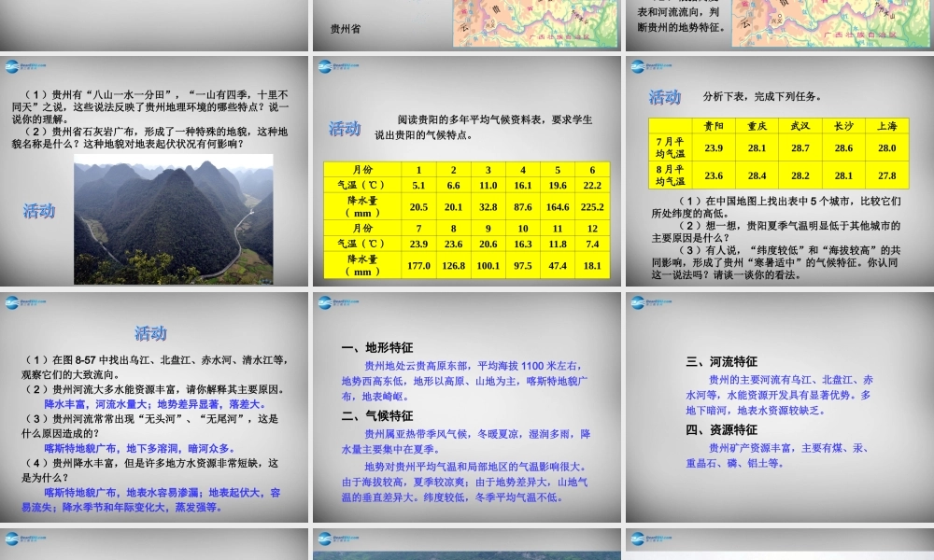This screenshot has width=934, height=560.
Task: Click the 长沙 column header
Action: pos(843,126)
